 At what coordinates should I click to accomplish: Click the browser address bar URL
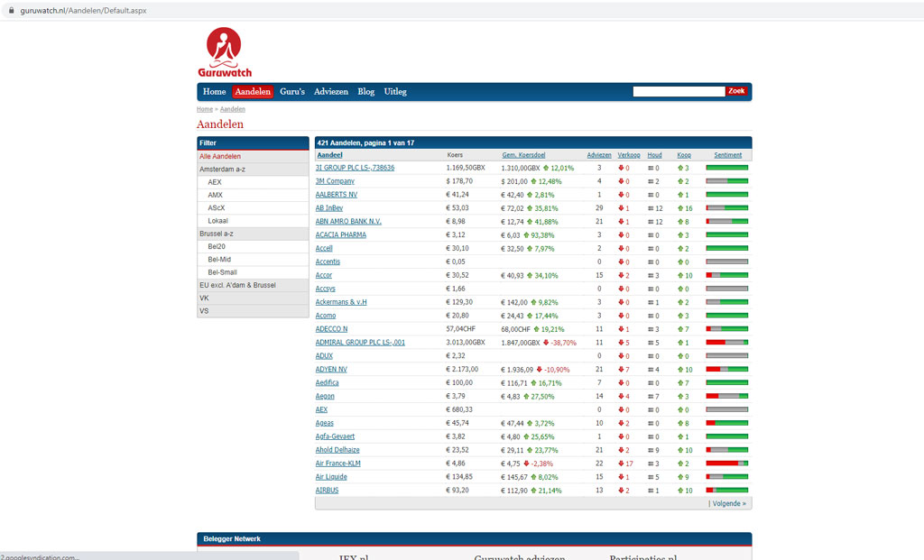point(83,11)
